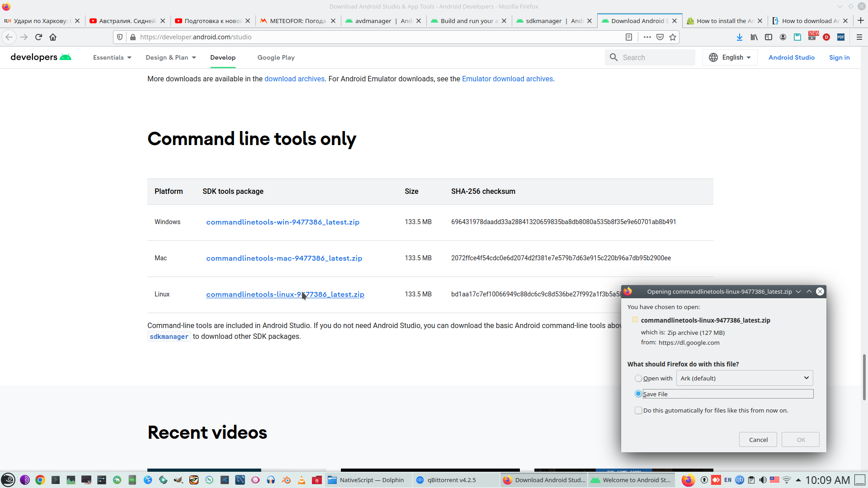The width and height of the screenshot is (868, 488).
Task: Click the Firefox downloads arrow icon
Action: [x=739, y=37]
